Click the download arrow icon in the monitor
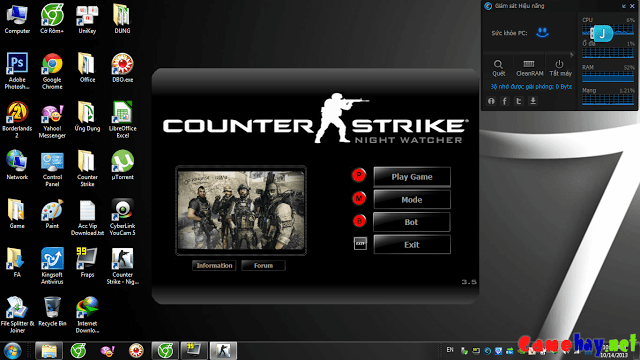Image resolution: width=640 pixels, height=360 pixels. tap(533, 101)
